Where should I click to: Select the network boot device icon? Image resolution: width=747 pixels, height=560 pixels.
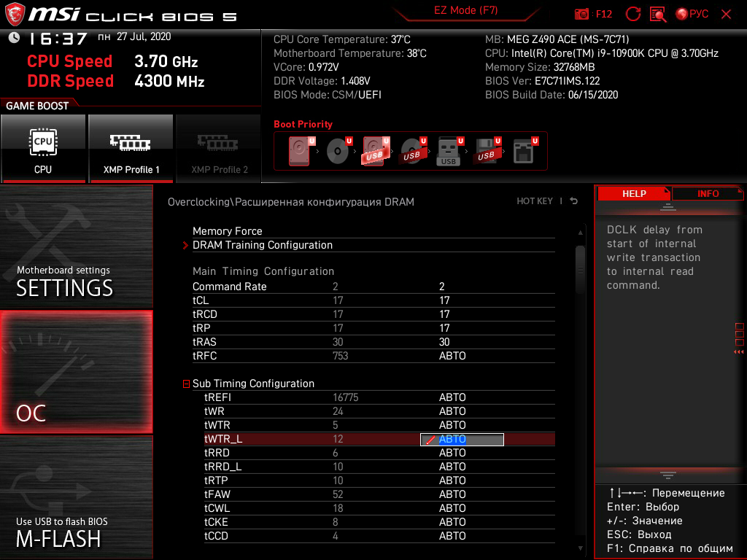[x=525, y=151]
